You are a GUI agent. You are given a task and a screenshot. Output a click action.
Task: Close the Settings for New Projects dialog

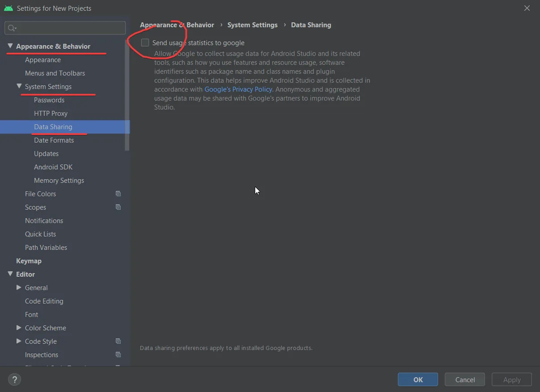527,8
